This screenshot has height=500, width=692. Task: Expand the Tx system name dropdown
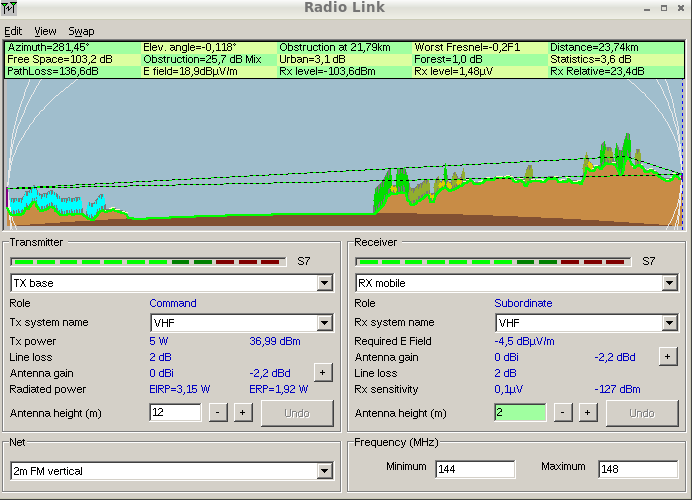(x=324, y=323)
